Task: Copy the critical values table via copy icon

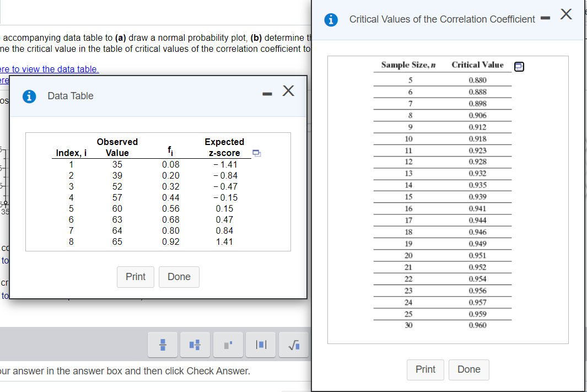Action: (519, 66)
